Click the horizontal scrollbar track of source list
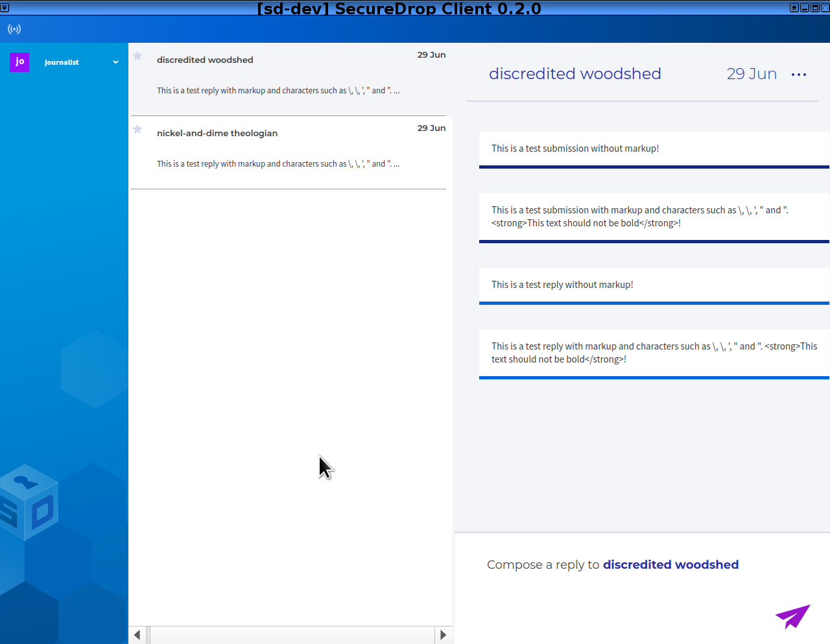The image size is (830, 644). [x=292, y=635]
